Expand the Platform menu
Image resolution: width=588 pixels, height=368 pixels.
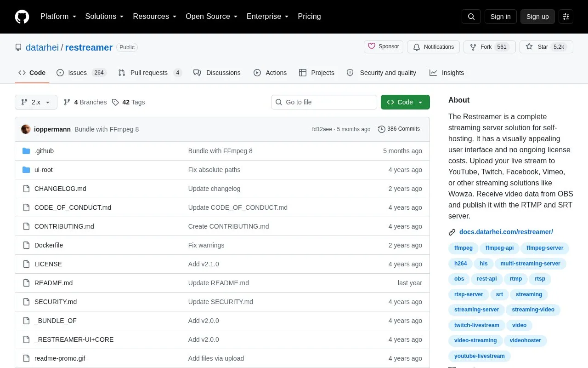tap(58, 17)
